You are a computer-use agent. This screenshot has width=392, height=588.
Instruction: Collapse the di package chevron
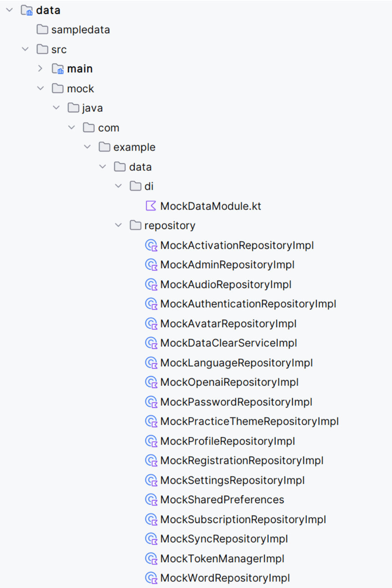click(x=118, y=186)
